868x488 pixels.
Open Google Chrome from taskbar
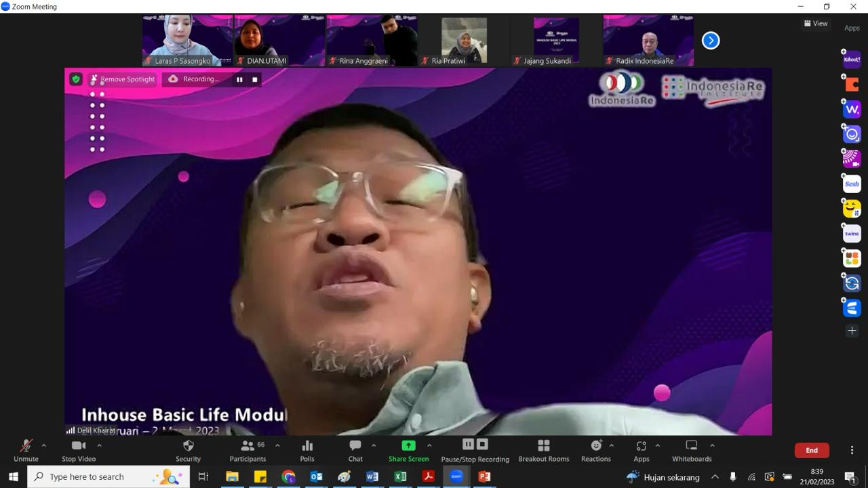288,477
